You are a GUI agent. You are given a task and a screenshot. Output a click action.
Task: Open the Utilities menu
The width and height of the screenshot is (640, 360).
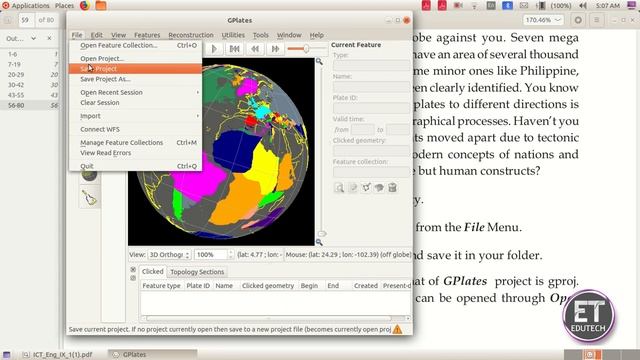pyautogui.click(x=233, y=35)
